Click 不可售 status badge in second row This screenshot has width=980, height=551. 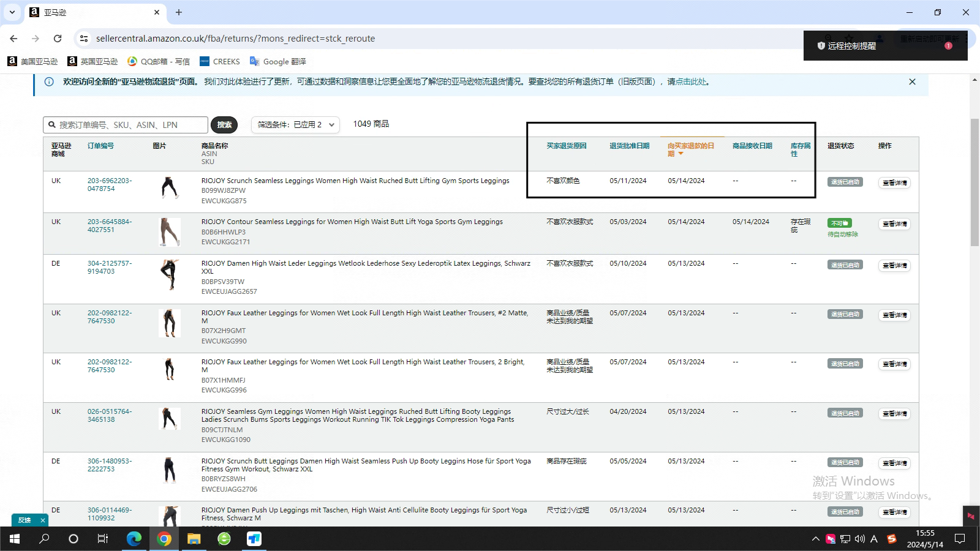(839, 223)
